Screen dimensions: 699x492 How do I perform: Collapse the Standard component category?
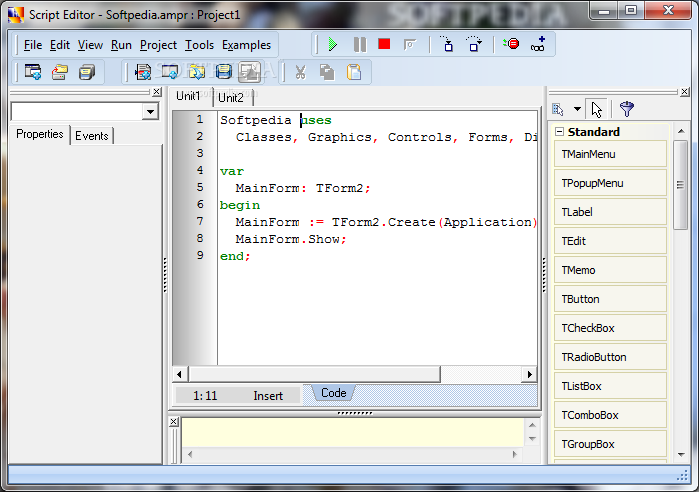tap(559, 131)
